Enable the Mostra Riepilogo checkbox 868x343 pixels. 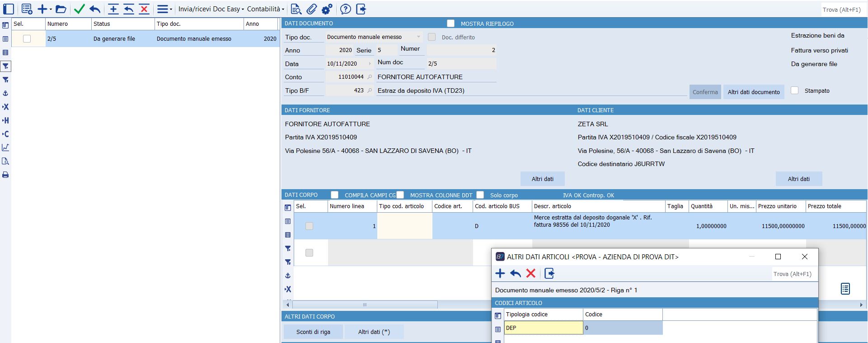point(450,24)
